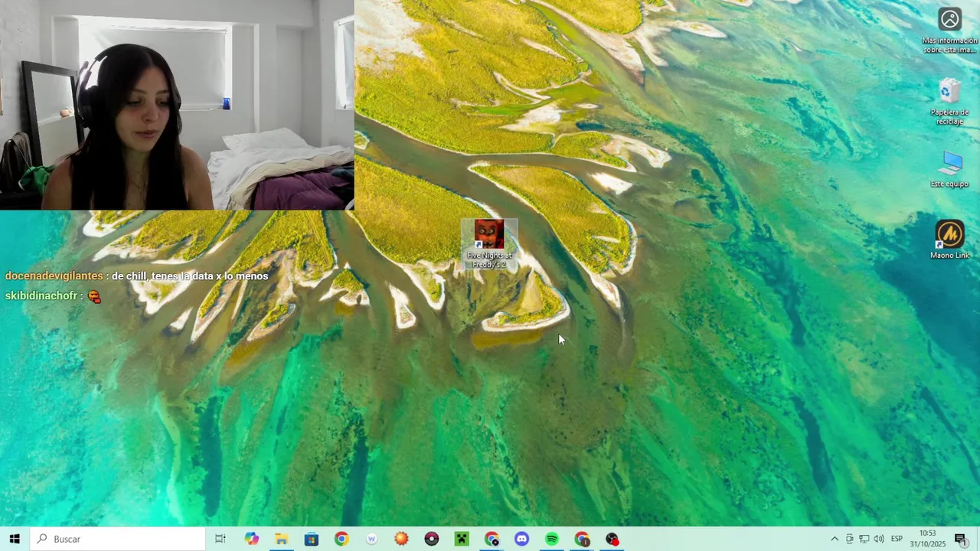Screen dimensions: 980x551
Task: Change the ESP input language
Action: point(897,539)
